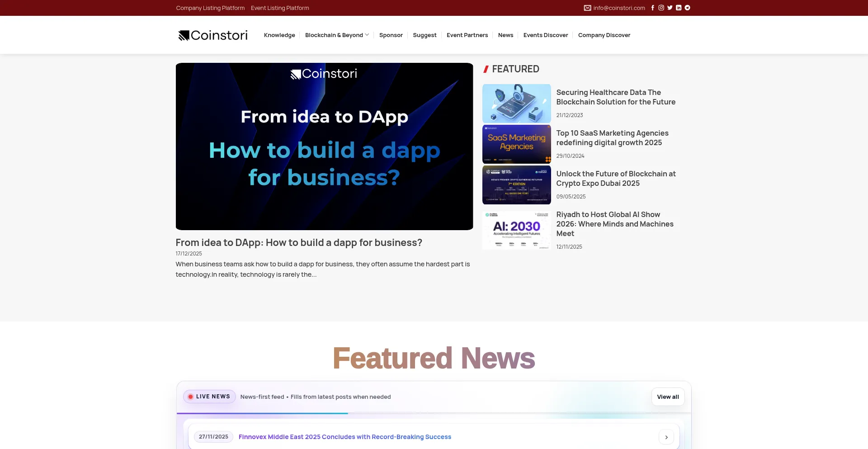Screen dimensions: 868x449
Task: Read Securing Healthcare Data article
Action: [615, 97]
